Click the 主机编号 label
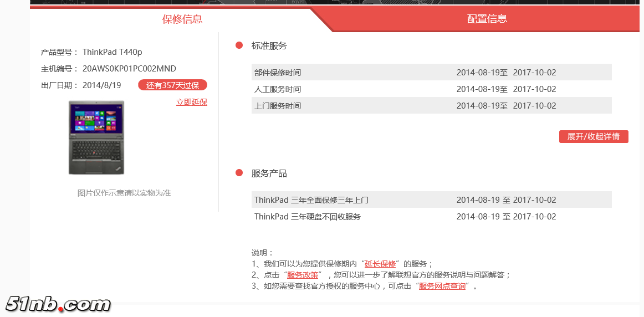Viewport: 644px width, 317px height. click(59, 69)
